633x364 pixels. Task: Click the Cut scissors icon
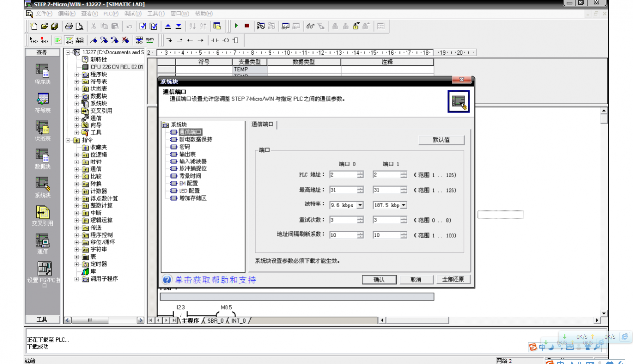point(93,26)
